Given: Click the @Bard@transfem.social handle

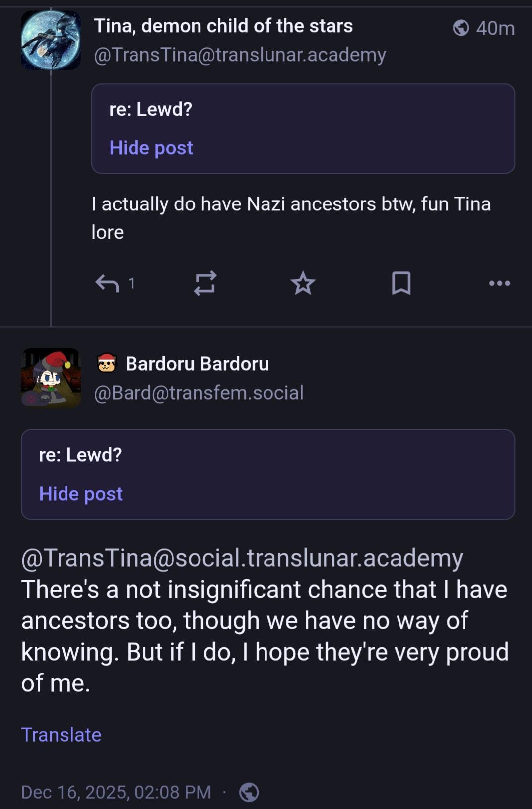Looking at the screenshot, I should pos(199,393).
